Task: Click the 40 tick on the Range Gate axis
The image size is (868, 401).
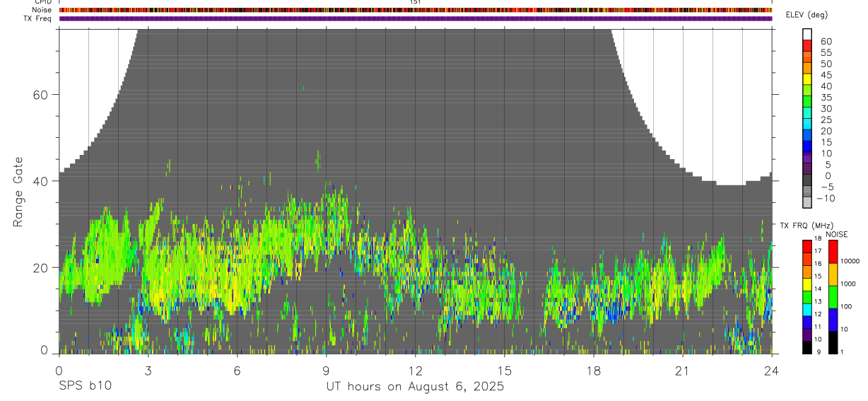Action: (39, 181)
